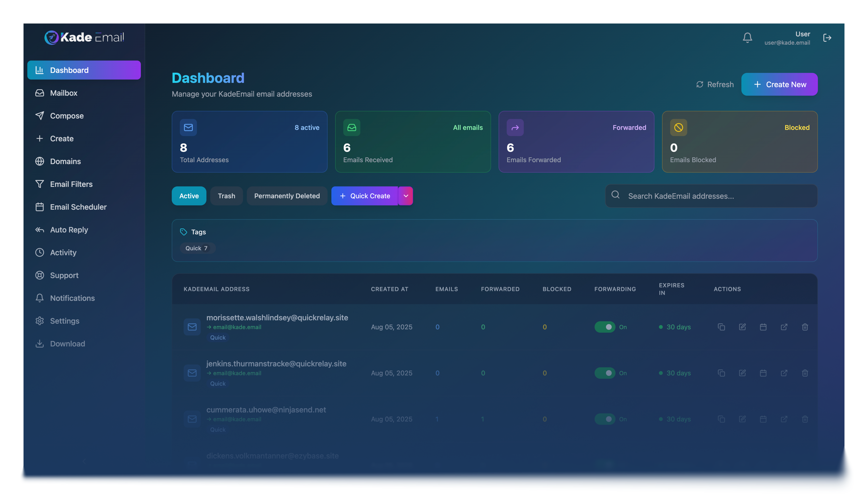
Task: Open the Permanently Deleted tab
Action: [x=287, y=196]
